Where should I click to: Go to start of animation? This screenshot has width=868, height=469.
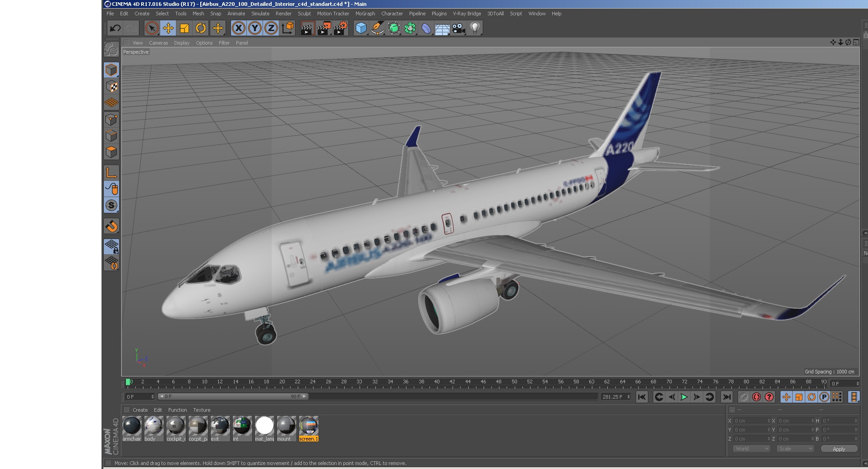click(642, 397)
